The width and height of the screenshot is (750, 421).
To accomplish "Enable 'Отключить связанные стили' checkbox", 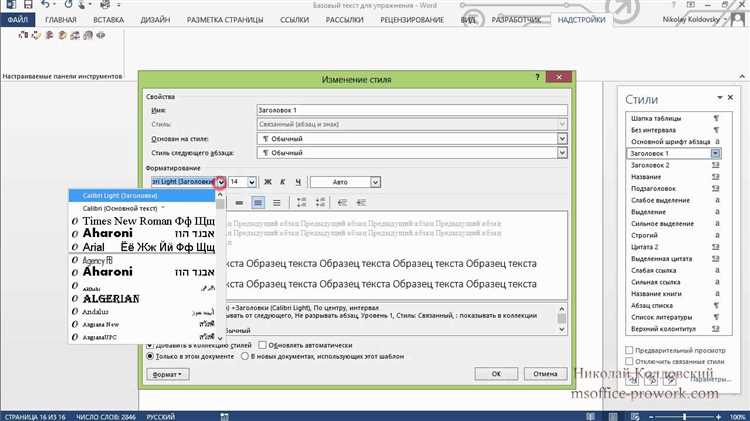I will point(629,362).
